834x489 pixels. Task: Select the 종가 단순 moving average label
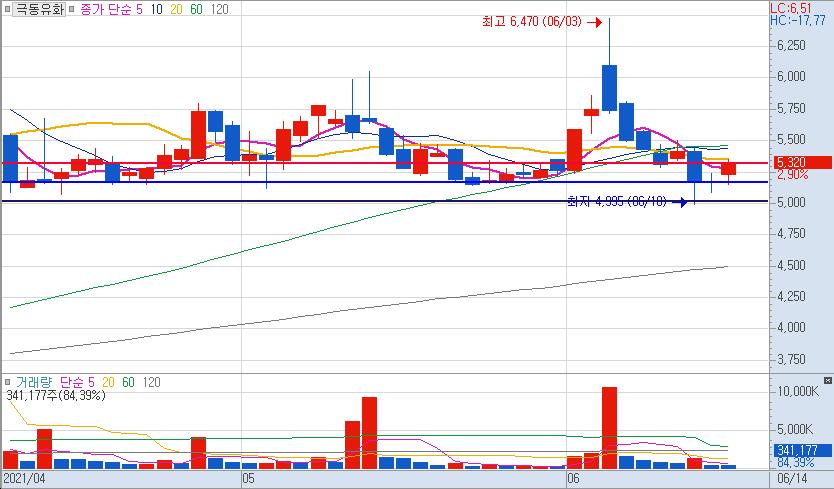click(106, 9)
